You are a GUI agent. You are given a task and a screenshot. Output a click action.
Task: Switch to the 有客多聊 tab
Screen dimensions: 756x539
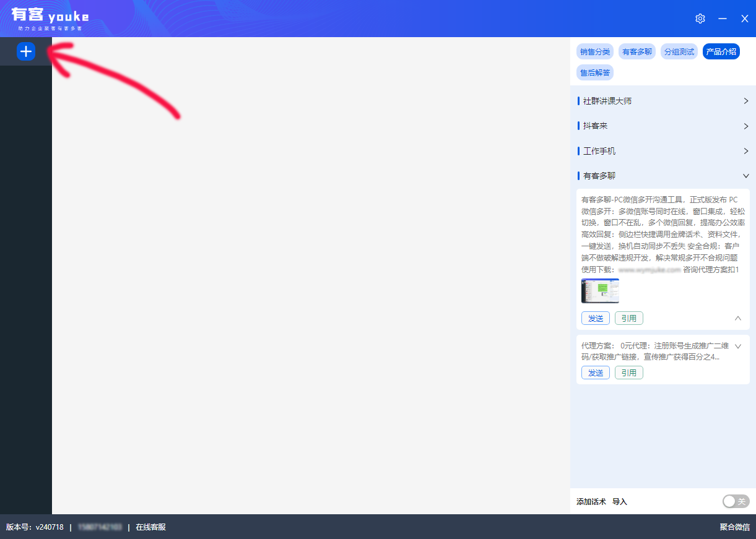tap(637, 52)
